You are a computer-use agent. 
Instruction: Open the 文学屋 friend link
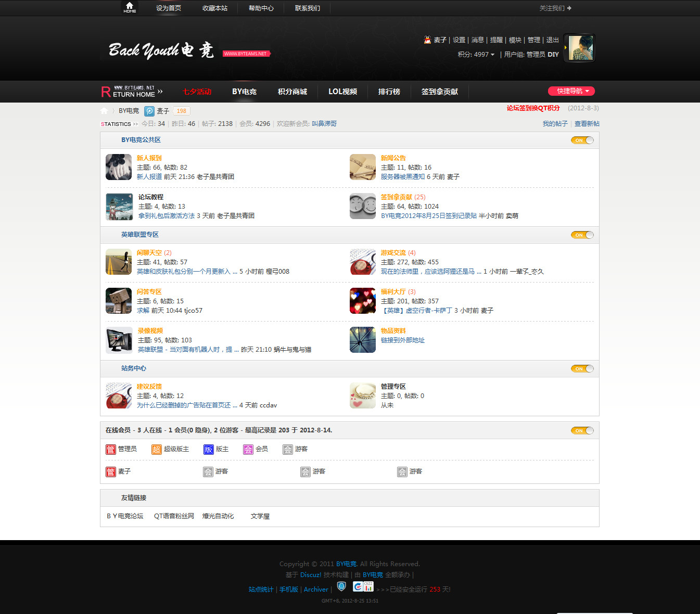260,516
